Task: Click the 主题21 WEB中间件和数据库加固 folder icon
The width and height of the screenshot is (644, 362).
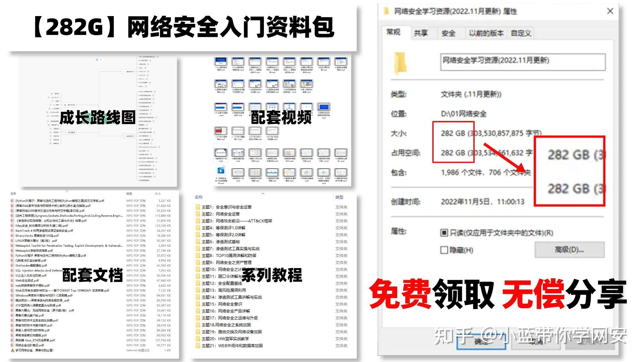Action: (198, 346)
